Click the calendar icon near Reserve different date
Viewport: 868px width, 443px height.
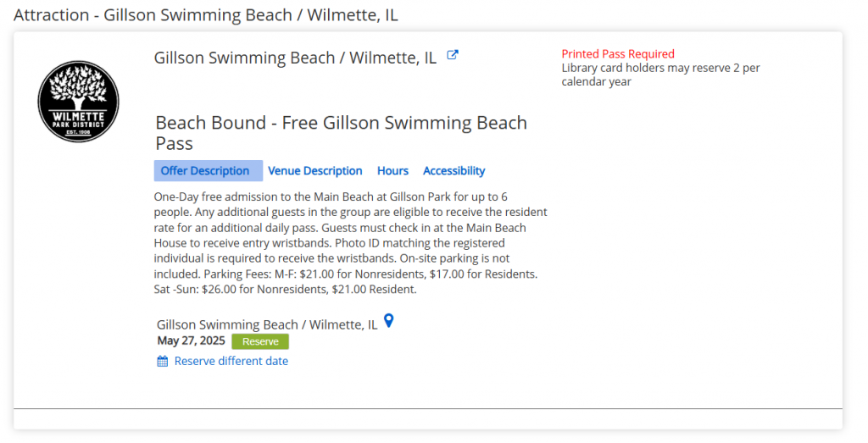[x=163, y=362]
